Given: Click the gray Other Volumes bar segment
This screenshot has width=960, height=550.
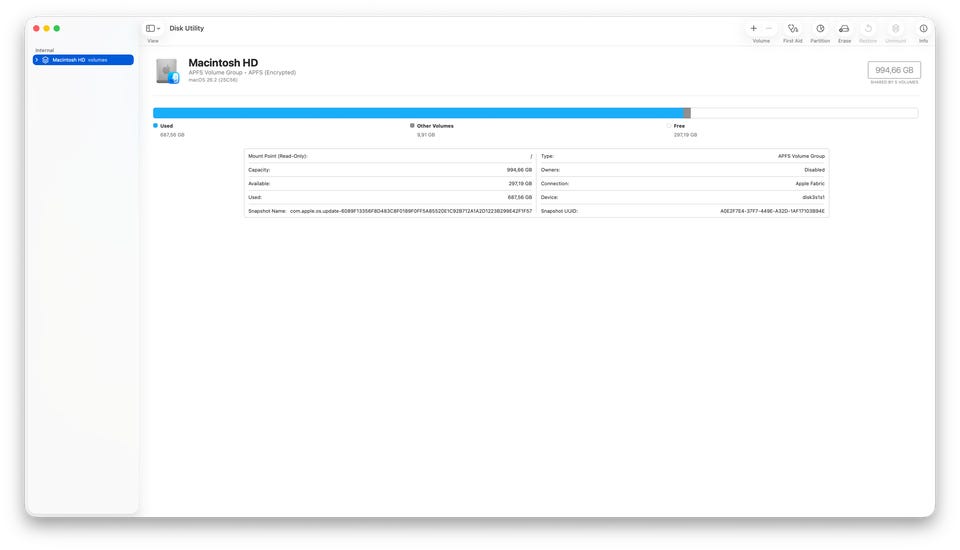Looking at the screenshot, I should pos(687,113).
